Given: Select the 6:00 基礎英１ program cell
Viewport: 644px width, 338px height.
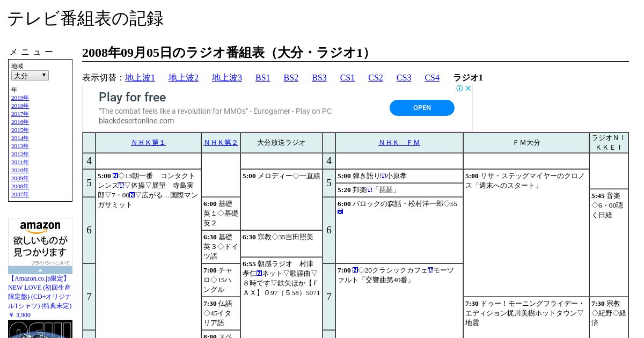Looking at the screenshot, I should [221, 214].
